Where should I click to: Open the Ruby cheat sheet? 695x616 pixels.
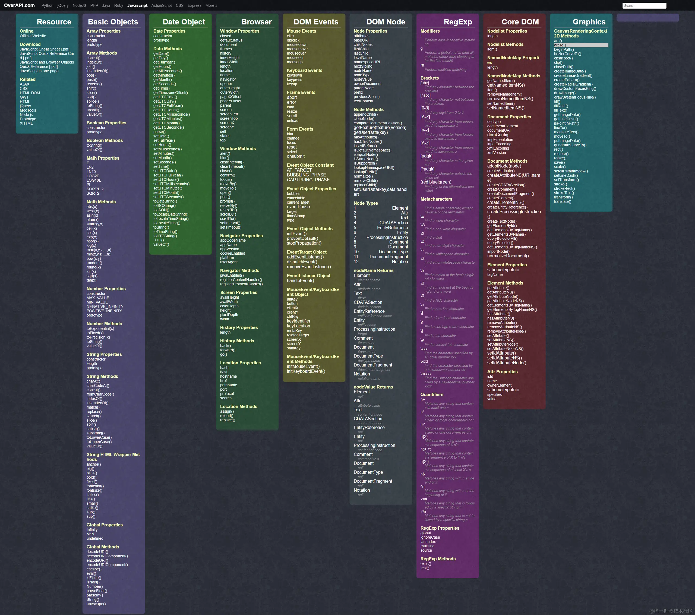[118, 5]
